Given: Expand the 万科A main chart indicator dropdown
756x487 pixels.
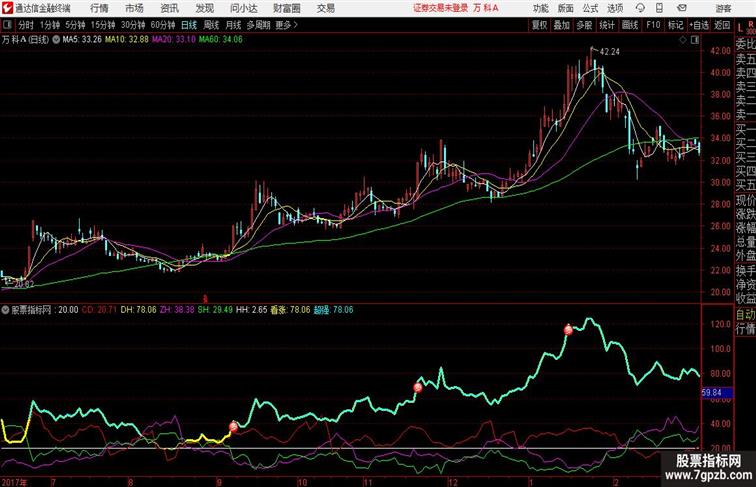Looking at the screenshot, I should point(56,40).
